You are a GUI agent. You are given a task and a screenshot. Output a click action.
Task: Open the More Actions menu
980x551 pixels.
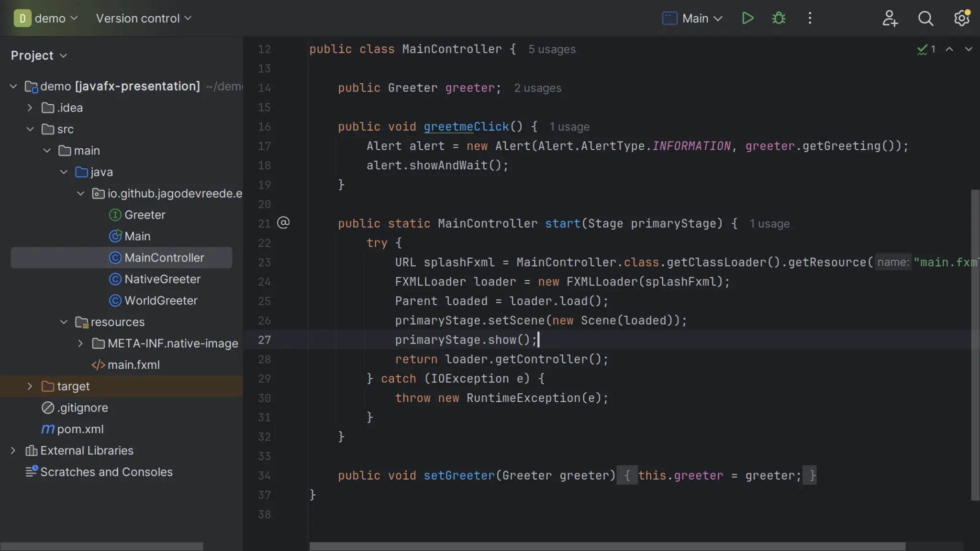coord(810,18)
